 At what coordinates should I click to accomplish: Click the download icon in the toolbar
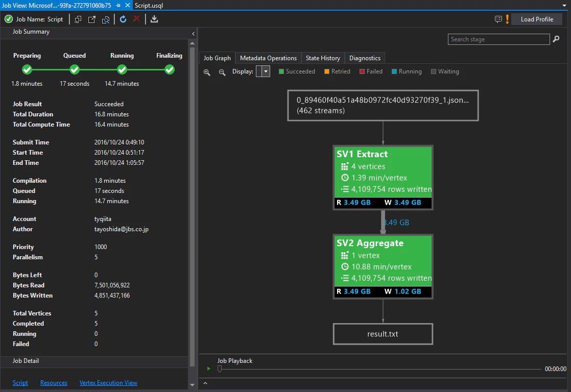(x=154, y=19)
